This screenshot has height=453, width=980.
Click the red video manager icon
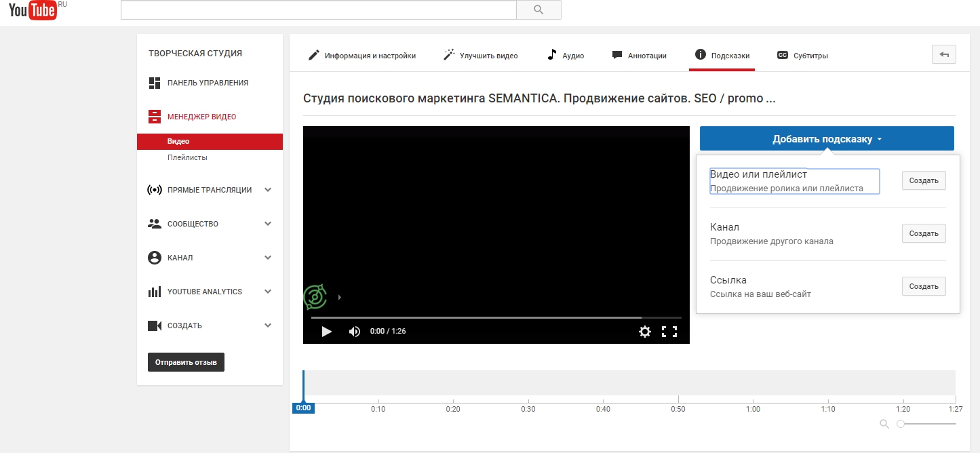click(154, 117)
